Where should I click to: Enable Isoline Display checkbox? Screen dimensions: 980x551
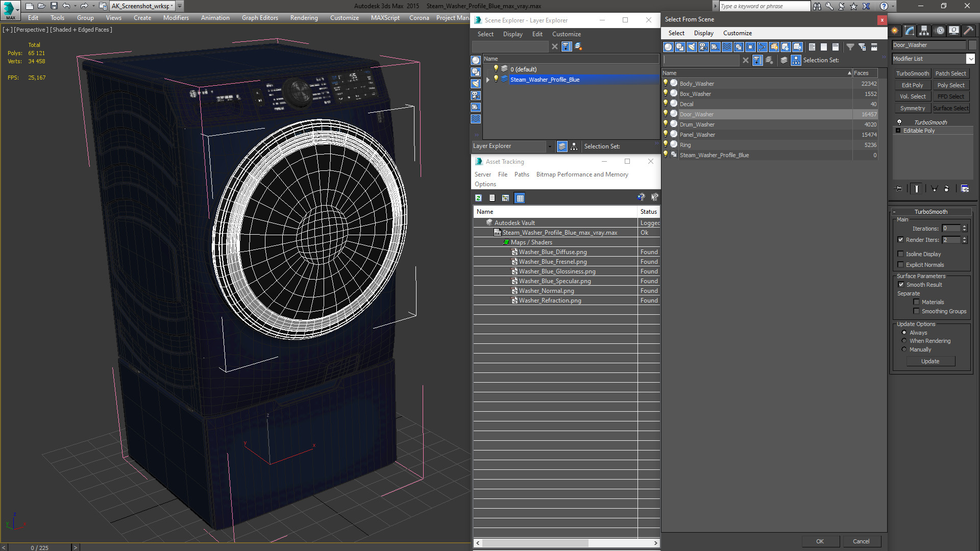click(900, 254)
